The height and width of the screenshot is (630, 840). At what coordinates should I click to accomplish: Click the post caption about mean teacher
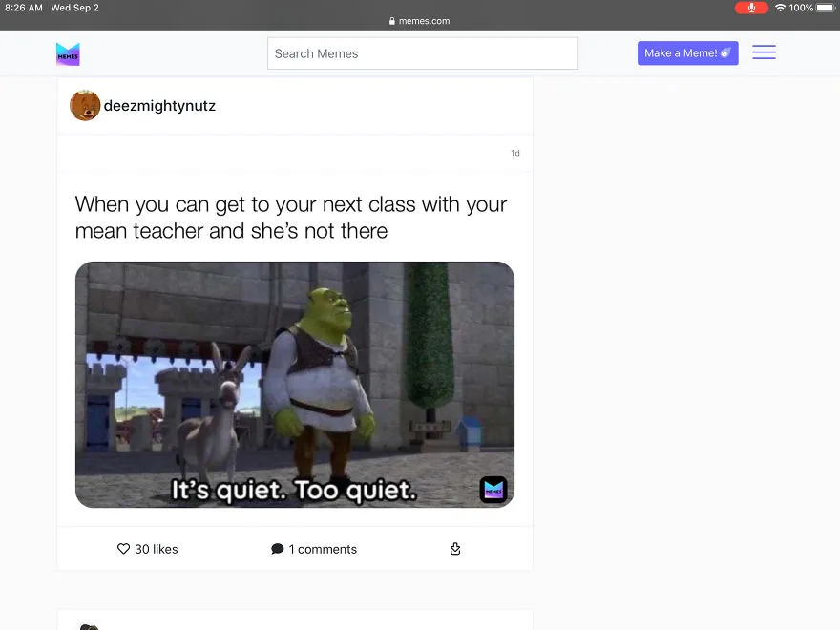point(291,218)
